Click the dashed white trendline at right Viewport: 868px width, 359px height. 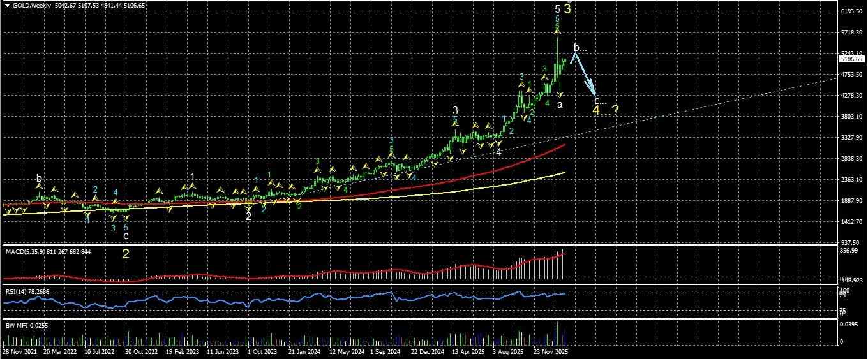point(702,106)
